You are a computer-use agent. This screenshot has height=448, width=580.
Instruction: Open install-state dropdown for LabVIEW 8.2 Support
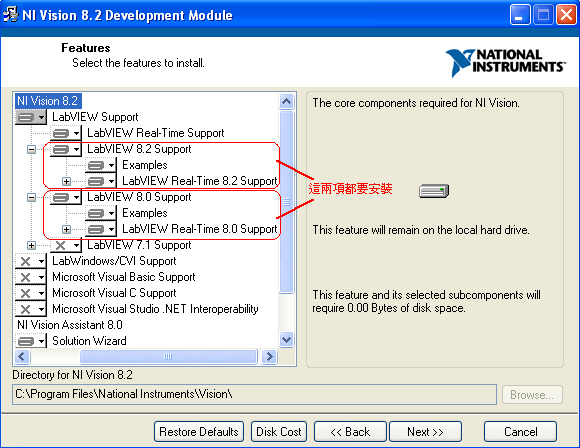[x=66, y=149]
